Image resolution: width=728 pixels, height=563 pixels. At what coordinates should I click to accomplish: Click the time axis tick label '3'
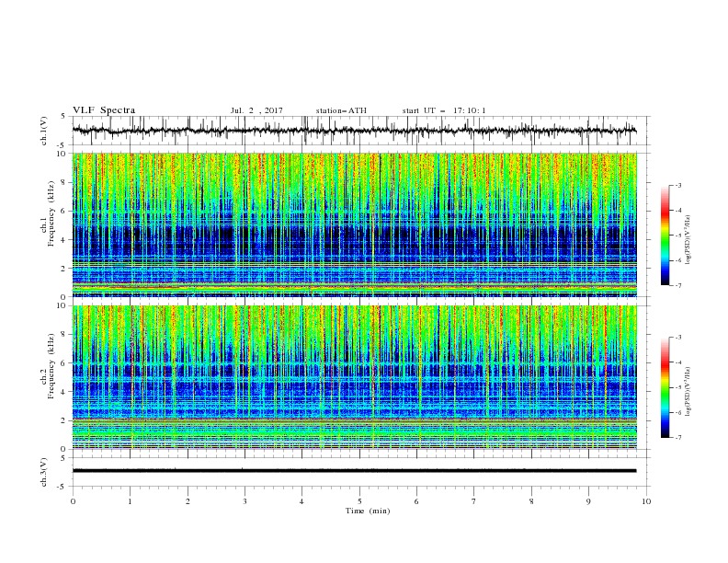(x=245, y=501)
